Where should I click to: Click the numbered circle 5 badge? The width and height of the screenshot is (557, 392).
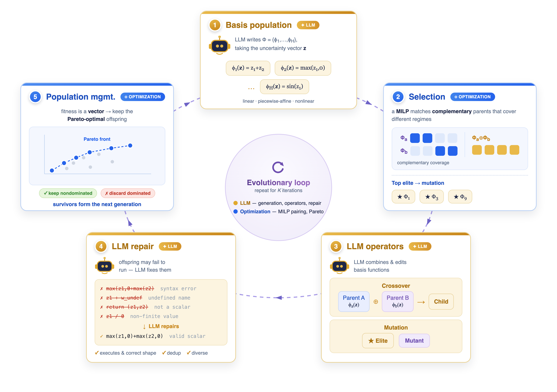tap(35, 97)
